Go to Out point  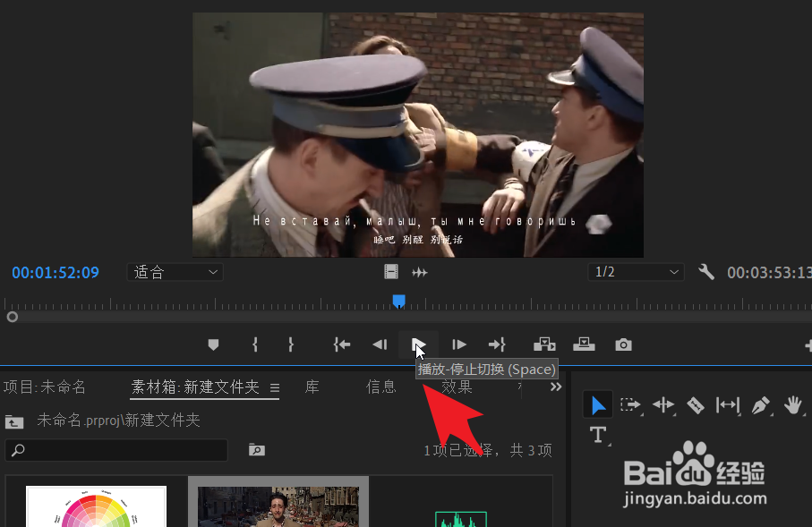(x=497, y=344)
